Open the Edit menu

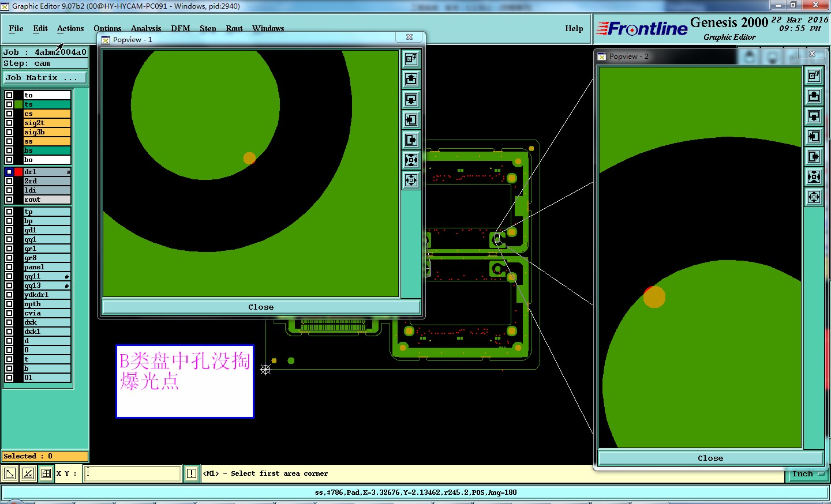pos(40,28)
